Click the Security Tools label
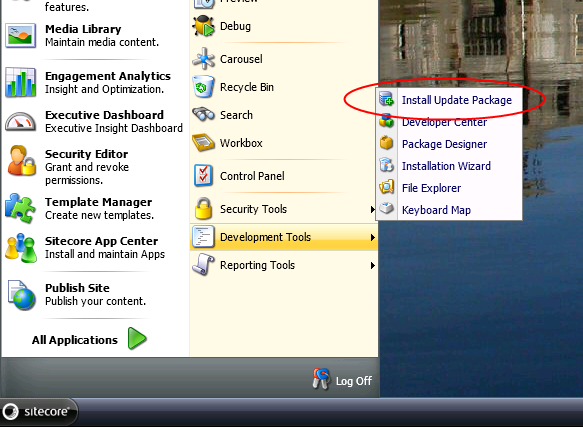Screen dimensions: 583x427 click(253, 209)
